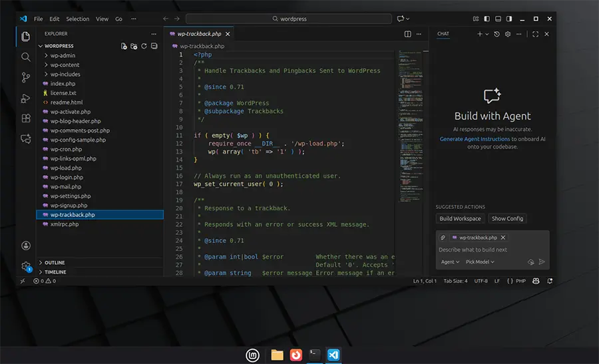Click the wordpress command center search box

289,19
